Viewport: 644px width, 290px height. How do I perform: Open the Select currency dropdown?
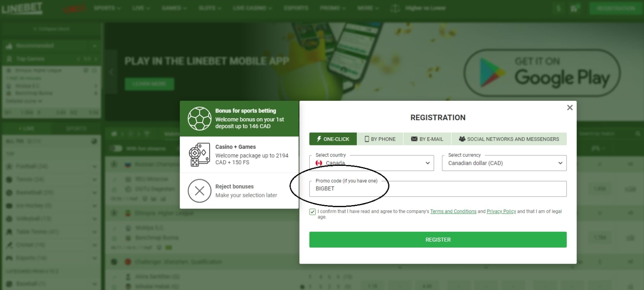[x=504, y=163]
